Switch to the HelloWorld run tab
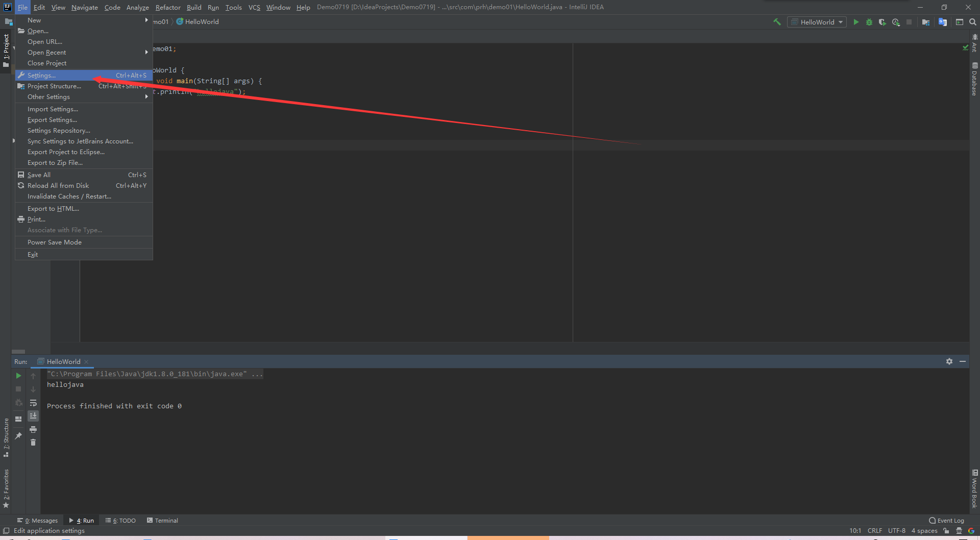Screen dimensions: 980x540 click(x=63, y=362)
